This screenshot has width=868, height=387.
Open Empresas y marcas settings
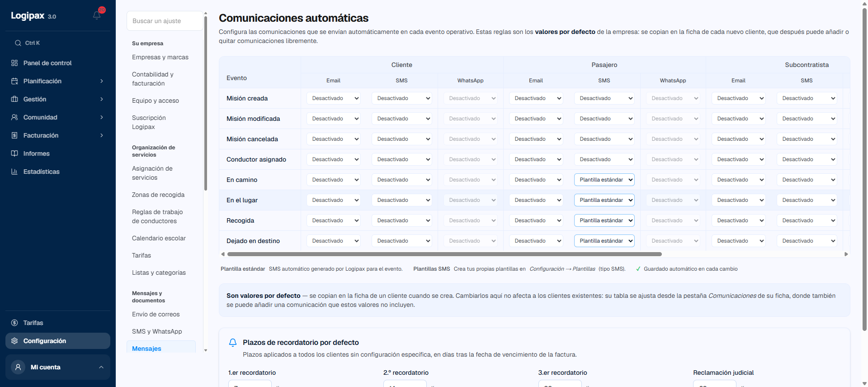coord(160,57)
